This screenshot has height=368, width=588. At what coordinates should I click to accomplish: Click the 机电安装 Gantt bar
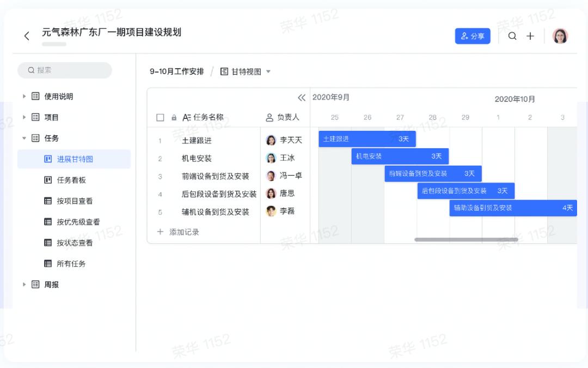point(400,156)
